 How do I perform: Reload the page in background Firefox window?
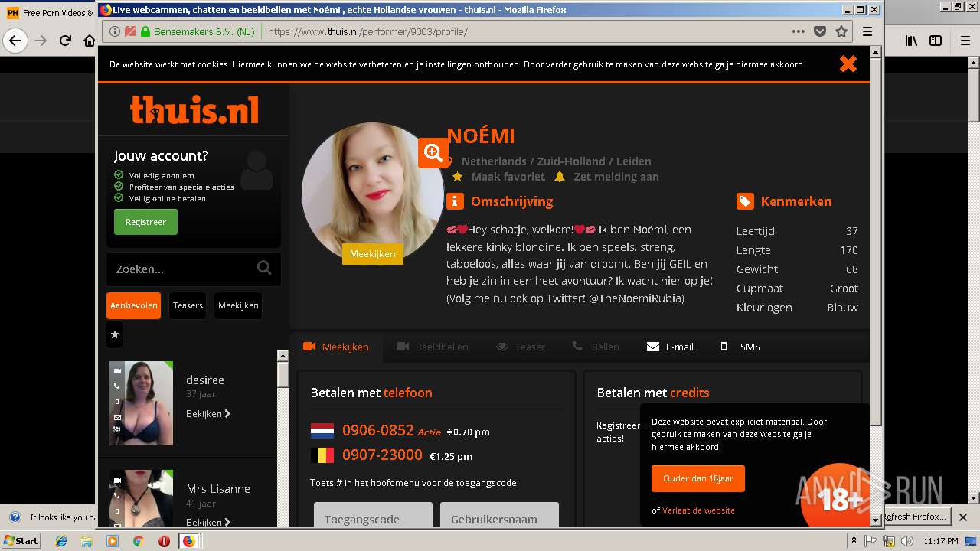click(x=65, y=41)
